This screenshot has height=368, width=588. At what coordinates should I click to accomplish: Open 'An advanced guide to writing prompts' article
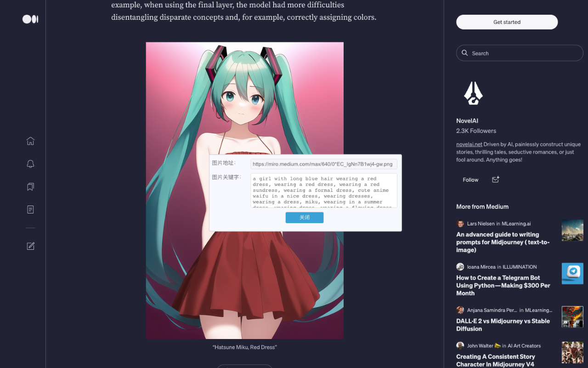503,242
